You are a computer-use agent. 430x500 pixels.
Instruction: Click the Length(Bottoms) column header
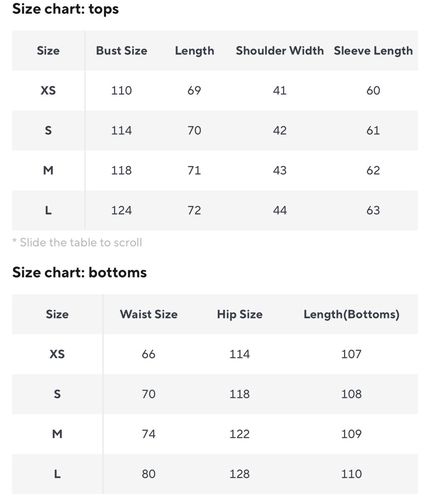(351, 314)
